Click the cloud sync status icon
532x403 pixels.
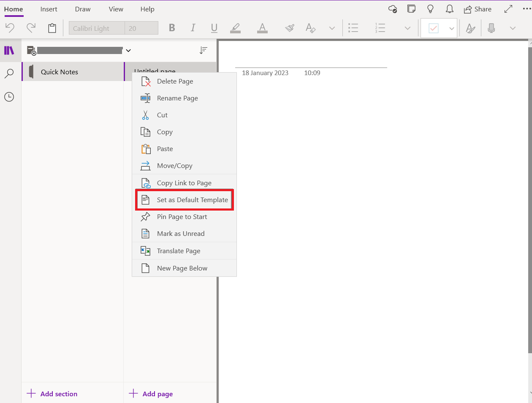pyautogui.click(x=393, y=9)
